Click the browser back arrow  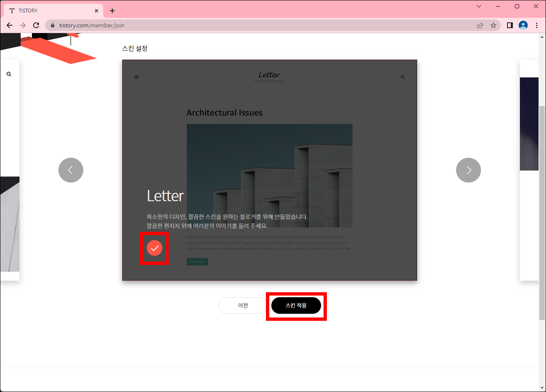point(10,25)
